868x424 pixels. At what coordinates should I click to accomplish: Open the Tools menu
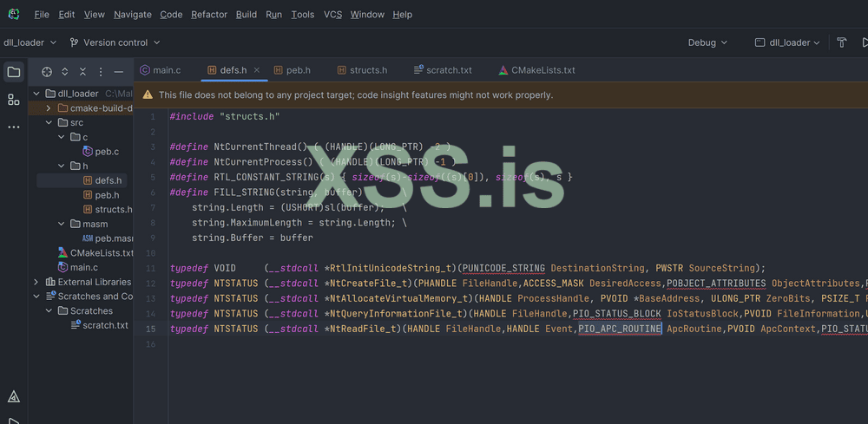pyautogui.click(x=303, y=15)
